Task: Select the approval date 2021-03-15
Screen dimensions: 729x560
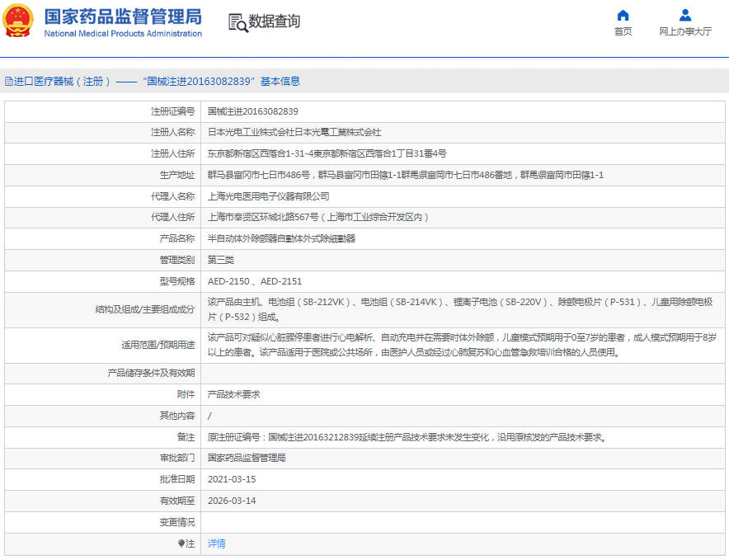Action: pos(231,479)
